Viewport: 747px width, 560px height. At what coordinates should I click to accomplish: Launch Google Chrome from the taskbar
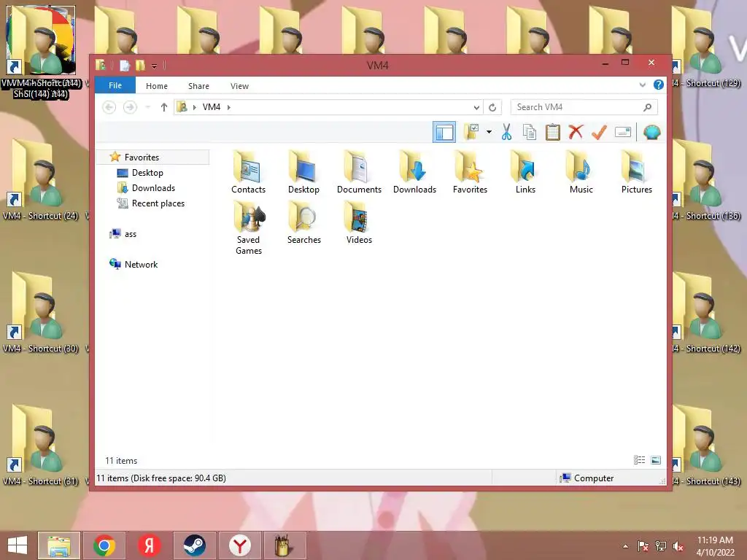[104, 545]
